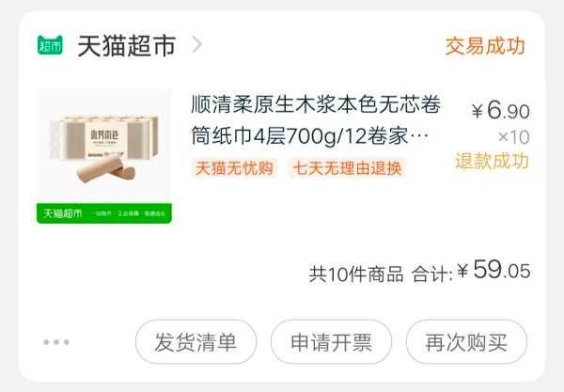This screenshot has width=564, height=392.
Task: Open more options three-dot menu
Action: (x=56, y=341)
